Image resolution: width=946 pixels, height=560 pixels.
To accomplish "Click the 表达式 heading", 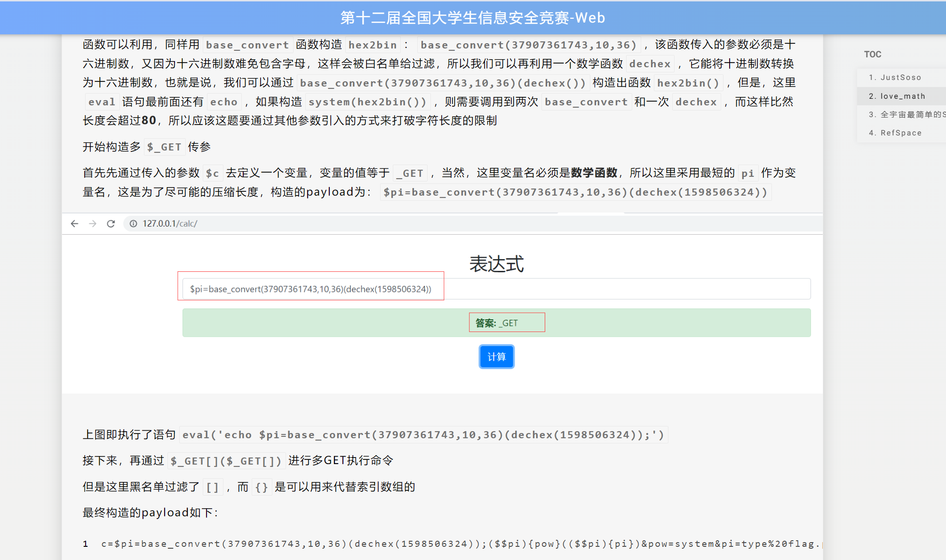I will (496, 263).
